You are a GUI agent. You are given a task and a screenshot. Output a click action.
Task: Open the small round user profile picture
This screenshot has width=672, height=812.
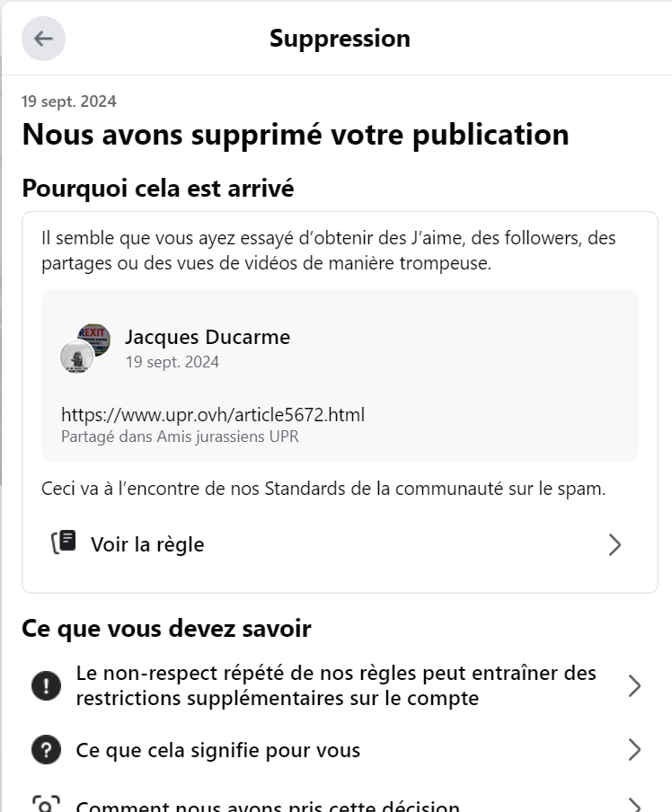click(x=76, y=357)
